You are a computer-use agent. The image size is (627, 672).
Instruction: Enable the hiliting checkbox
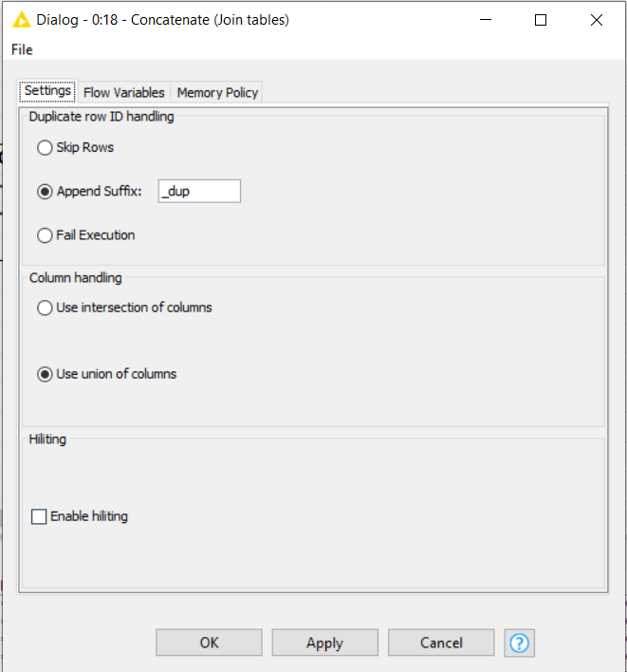(39, 516)
